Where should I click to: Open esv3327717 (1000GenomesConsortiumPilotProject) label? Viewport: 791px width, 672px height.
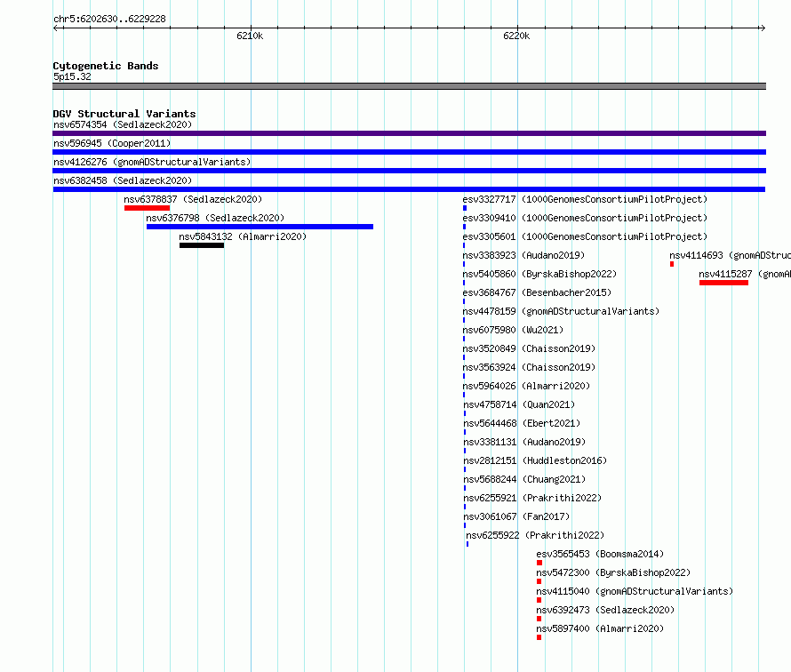[x=585, y=199]
